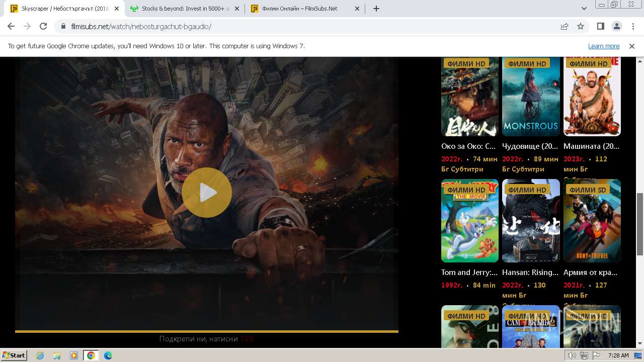Open Машината movie poster
The height and width of the screenshot is (362, 644).
coord(592,97)
